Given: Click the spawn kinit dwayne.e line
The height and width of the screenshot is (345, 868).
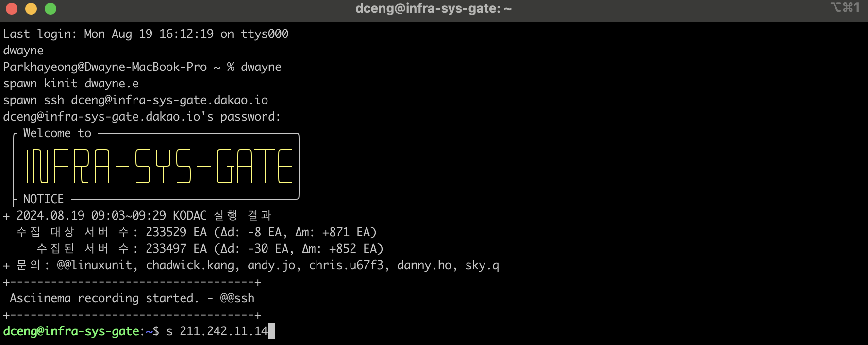Looking at the screenshot, I should [71, 84].
